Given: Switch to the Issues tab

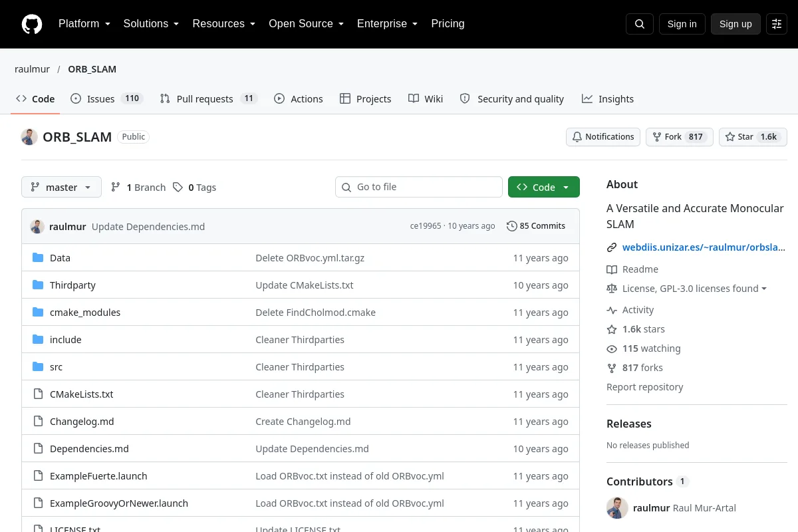Looking at the screenshot, I should coord(106,99).
